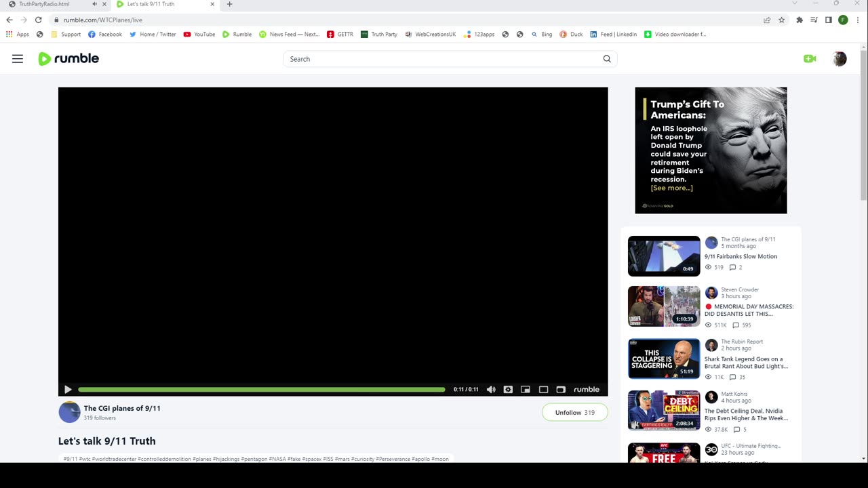Open Chrome three-dot menu
Image resolution: width=868 pixels, height=488 pixels.
pos(857,20)
